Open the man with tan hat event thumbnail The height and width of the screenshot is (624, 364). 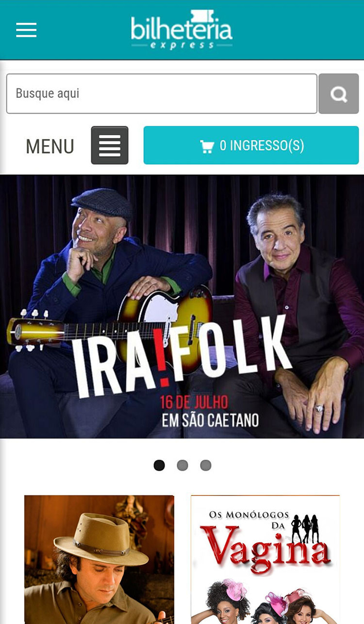100,560
